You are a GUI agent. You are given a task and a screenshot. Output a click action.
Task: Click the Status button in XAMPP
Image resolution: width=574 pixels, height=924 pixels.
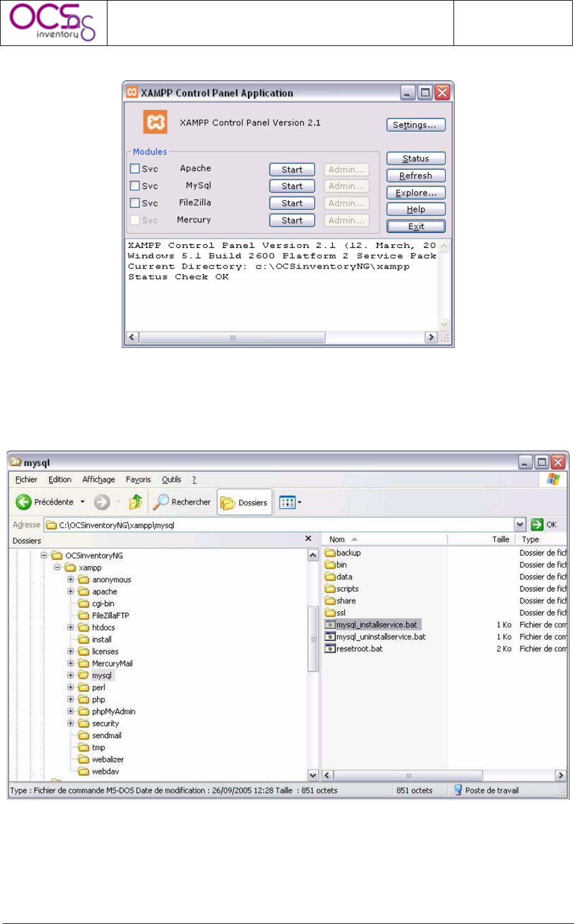pyautogui.click(x=416, y=159)
